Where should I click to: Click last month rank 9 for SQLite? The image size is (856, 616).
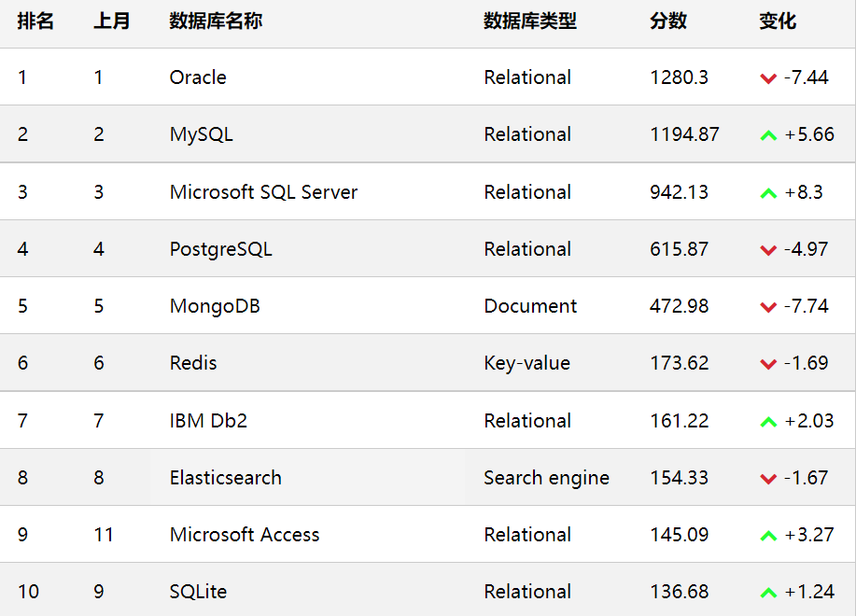click(99, 592)
